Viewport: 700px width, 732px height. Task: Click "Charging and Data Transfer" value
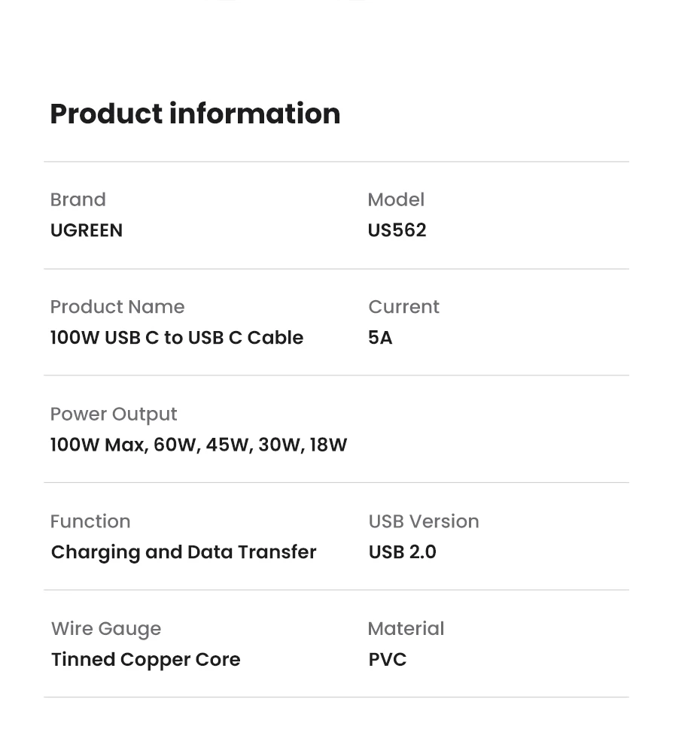(x=184, y=552)
